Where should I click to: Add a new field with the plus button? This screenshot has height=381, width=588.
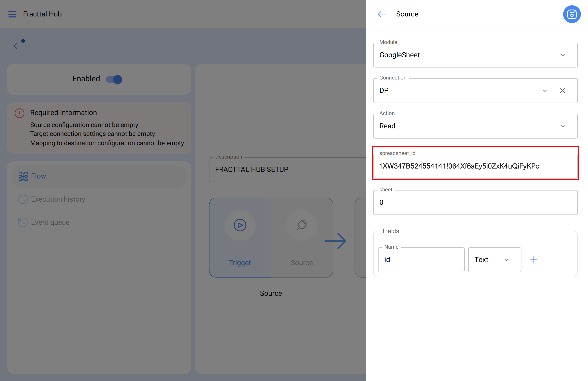(x=534, y=260)
